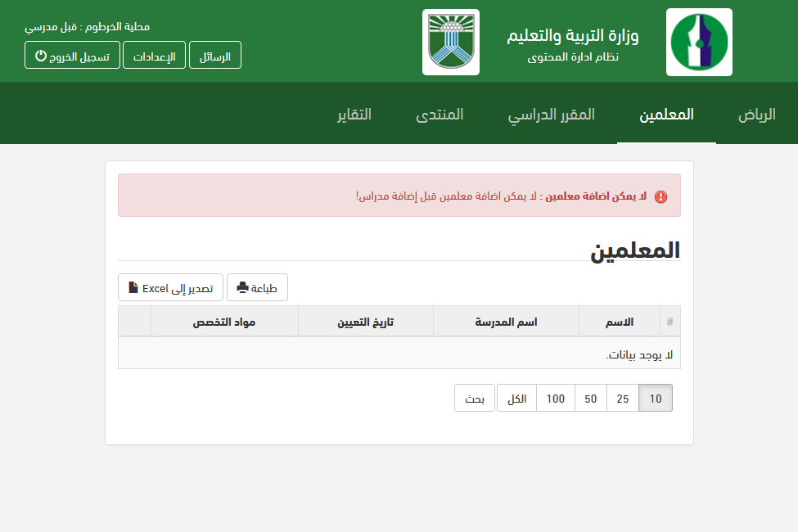
Task: Show الكل all rows
Action: click(516, 398)
